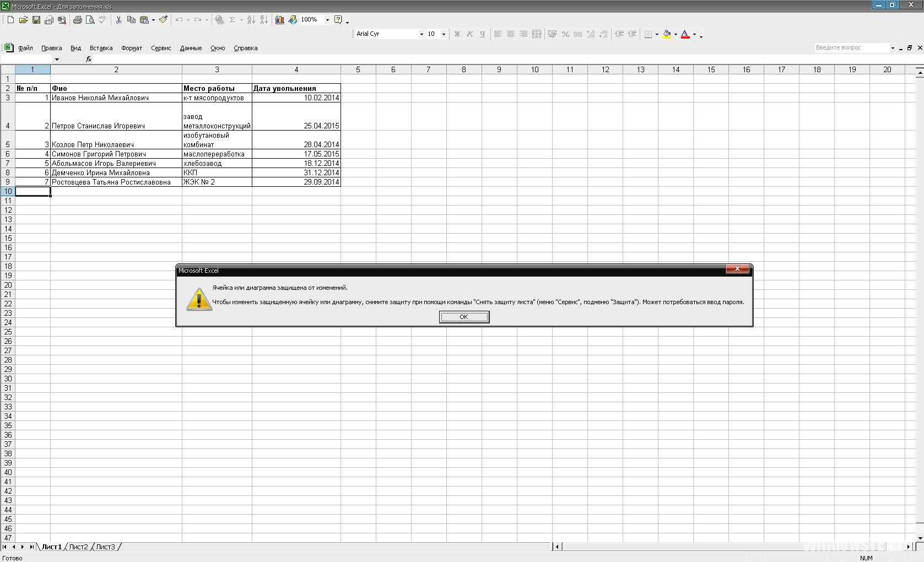Click the Increase Indent icon
924x562 pixels.
(632, 34)
